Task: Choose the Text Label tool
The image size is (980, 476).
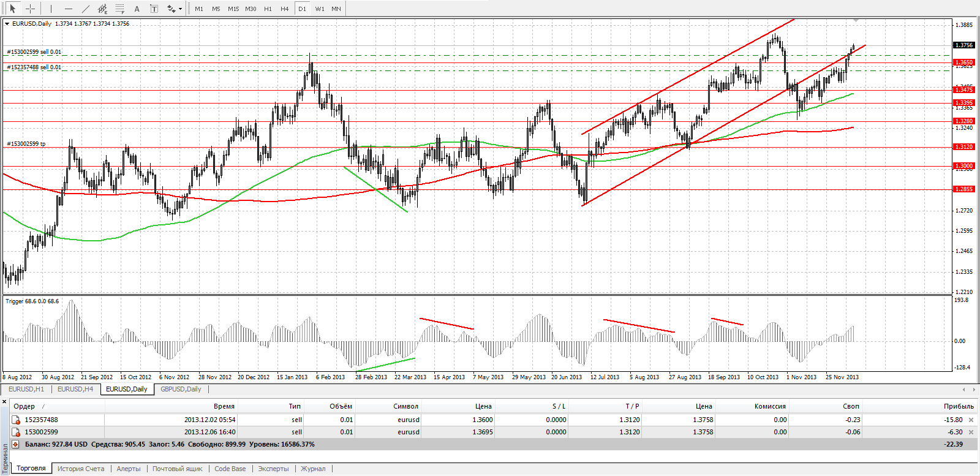Action: pyautogui.click(x=154, y=9)
